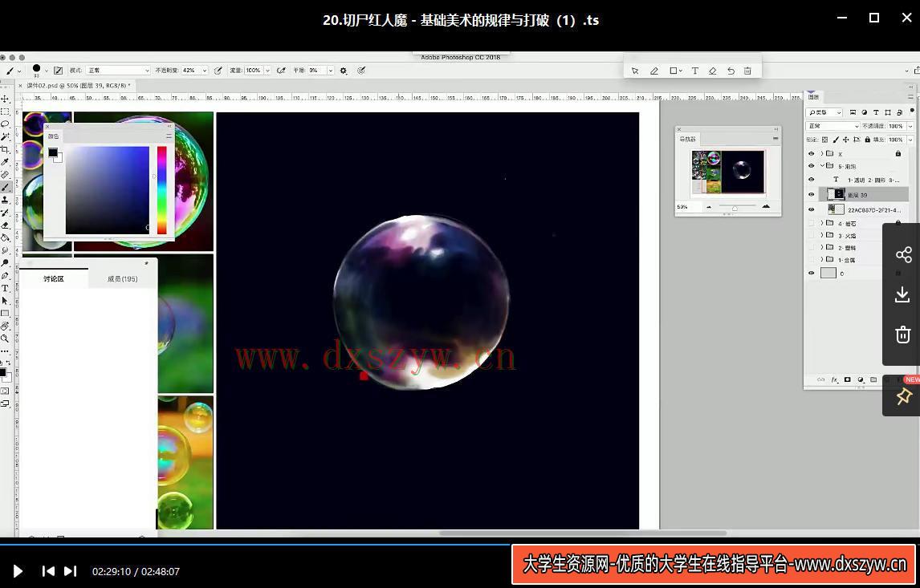Select the Lasso tool
The height and width of the screenshot is (588, 920).
click(6, 124)
